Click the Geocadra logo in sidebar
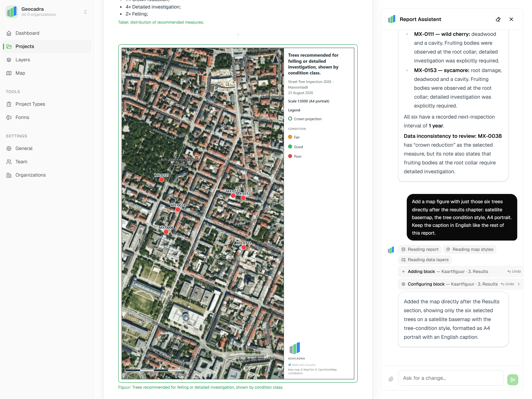The width and height of the screenshot is (532, 399). 12,12
